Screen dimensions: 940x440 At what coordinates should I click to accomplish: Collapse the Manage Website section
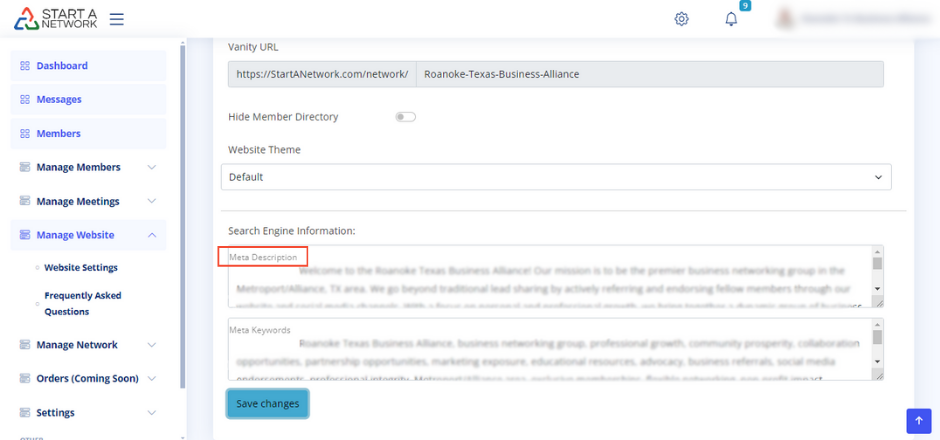coord(151,236)
